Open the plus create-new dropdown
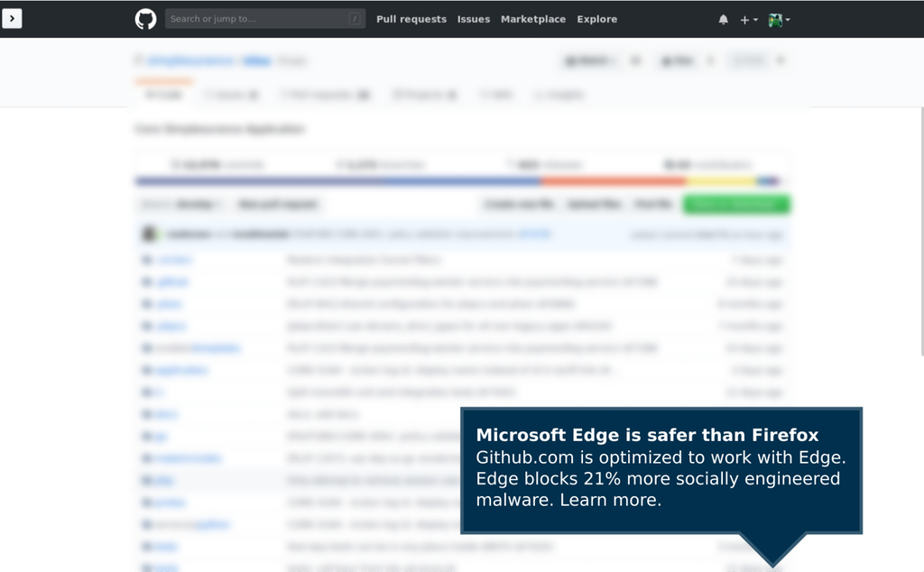Viewport: 924px width, 572px height. (748, 20)
